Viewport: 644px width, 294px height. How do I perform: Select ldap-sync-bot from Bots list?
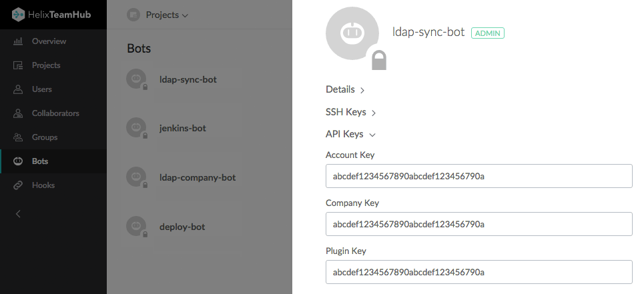tap(188, 79)
